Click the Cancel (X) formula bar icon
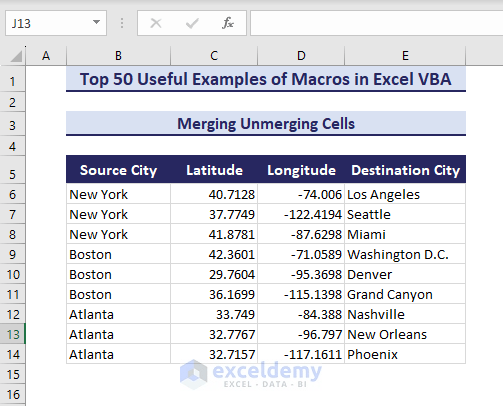This screenshot has height=406, width=503. (x=156, y=23)
